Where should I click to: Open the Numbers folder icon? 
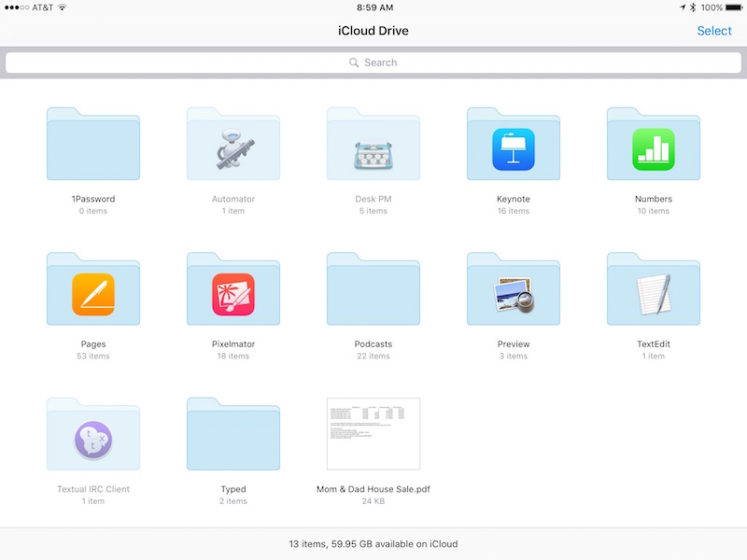pyautogui.click(x=654, y=144)
